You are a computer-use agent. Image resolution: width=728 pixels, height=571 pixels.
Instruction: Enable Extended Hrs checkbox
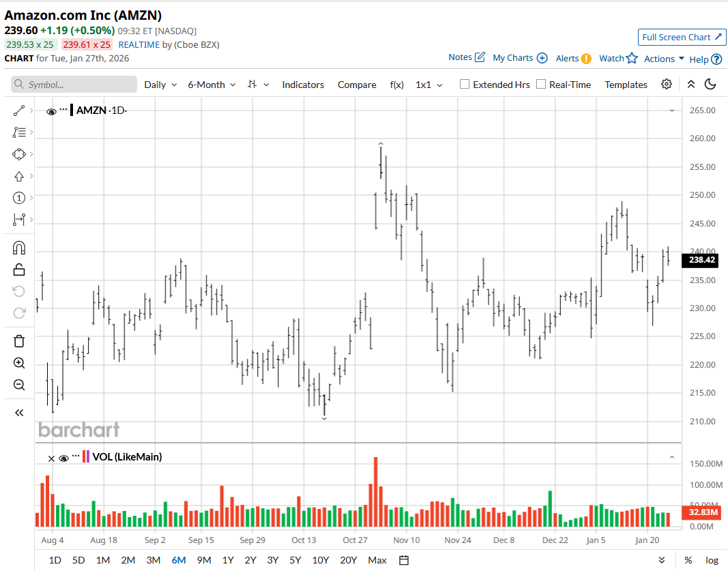click(464, 84)
